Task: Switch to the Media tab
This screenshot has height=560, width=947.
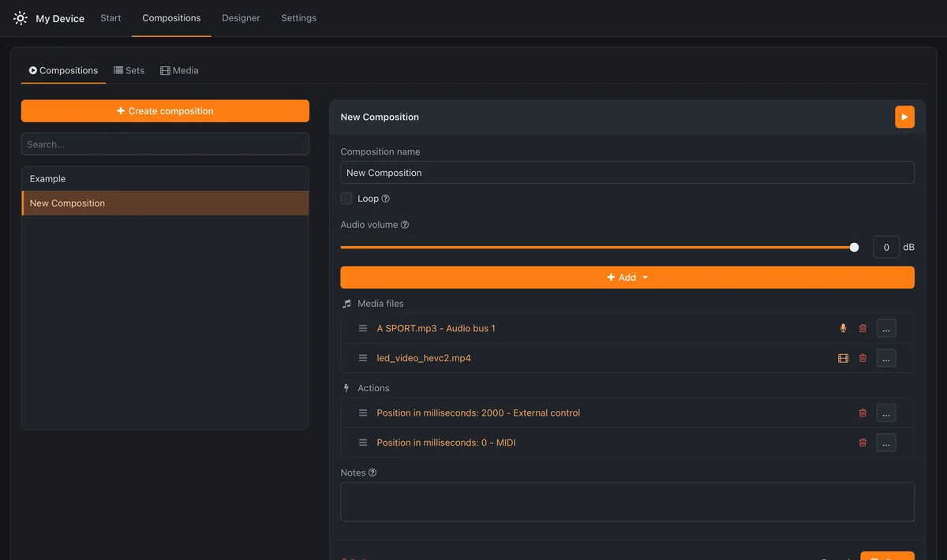Action: click(x=179, y=70)
